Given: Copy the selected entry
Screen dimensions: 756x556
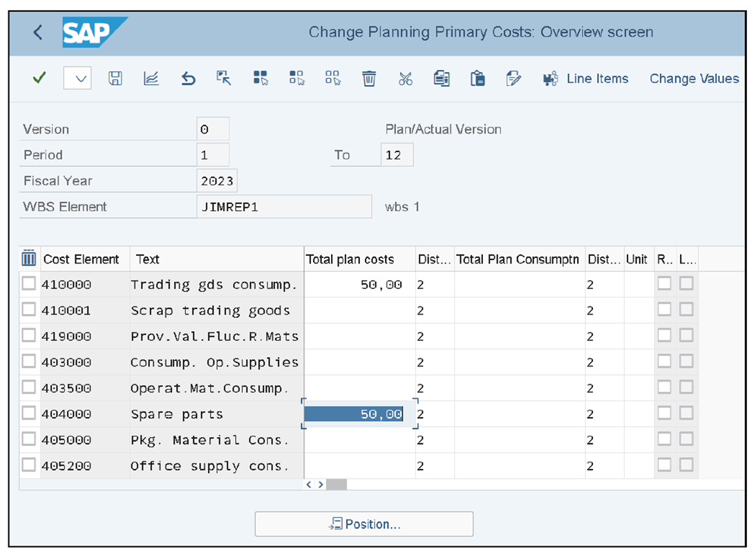Looking at the screenshot, I should pos(442,78).
